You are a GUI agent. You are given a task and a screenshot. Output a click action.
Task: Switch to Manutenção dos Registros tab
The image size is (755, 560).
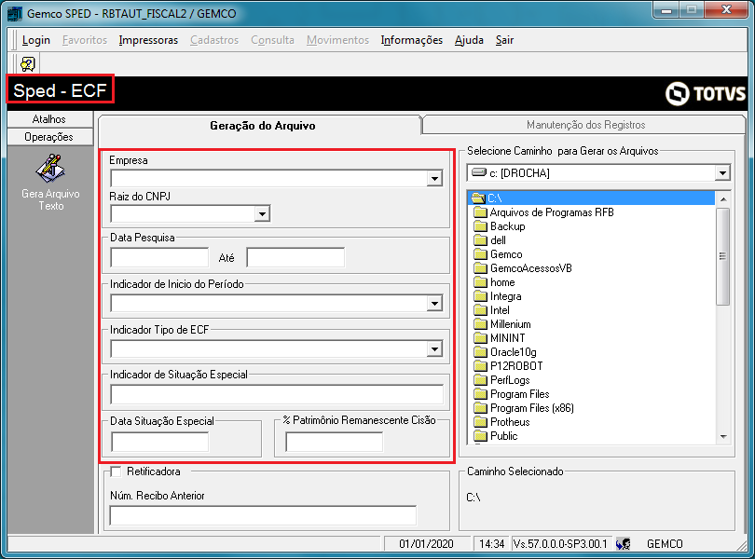(x=585, y=125)
